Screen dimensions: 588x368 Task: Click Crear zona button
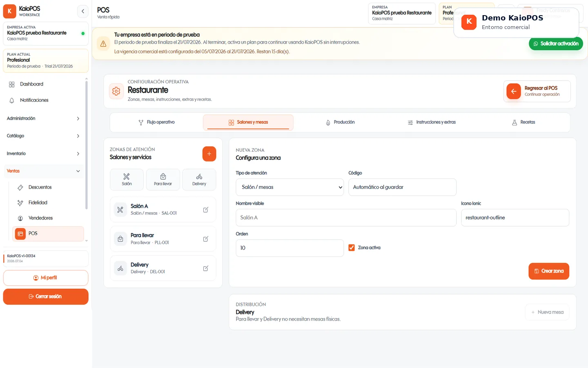point(549,271)
